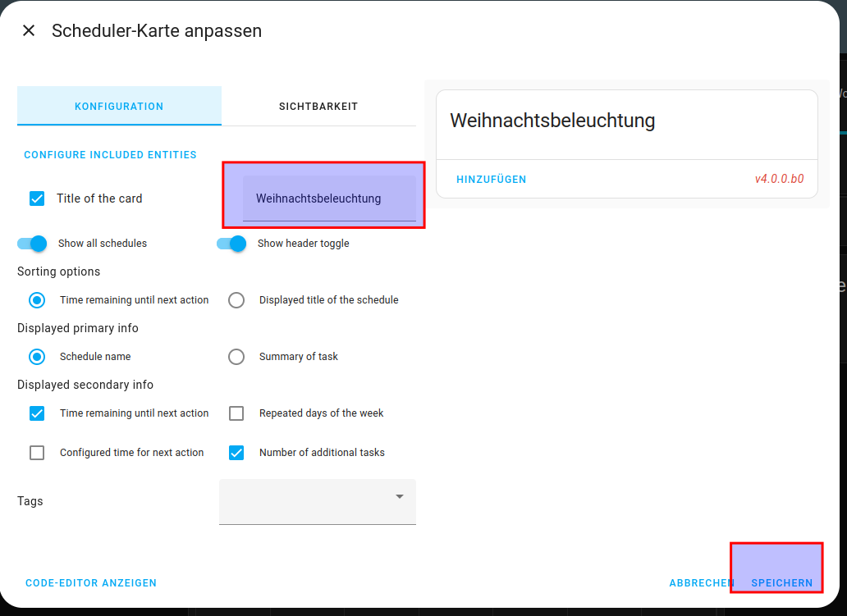Click Code-Editor anzeigen button
The image size is (847, 616).
click(91, 583)
